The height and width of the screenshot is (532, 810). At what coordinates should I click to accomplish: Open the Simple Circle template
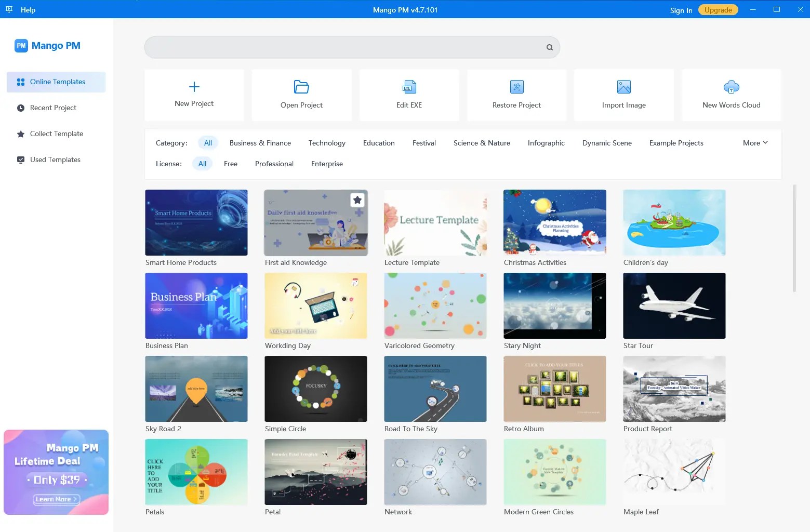pyautogui.click(x=316, y=389)
